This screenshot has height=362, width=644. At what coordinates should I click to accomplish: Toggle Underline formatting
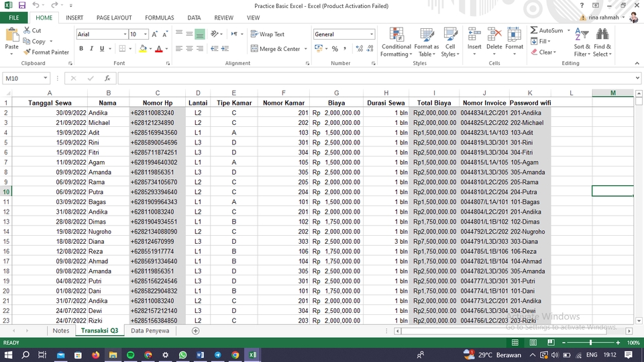[102, 48]
